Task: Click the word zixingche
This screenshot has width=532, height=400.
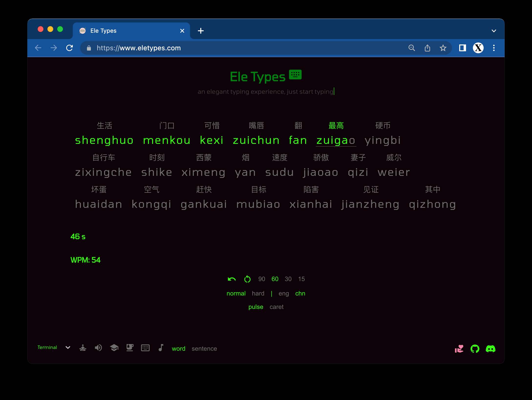Action: [103, 172]
